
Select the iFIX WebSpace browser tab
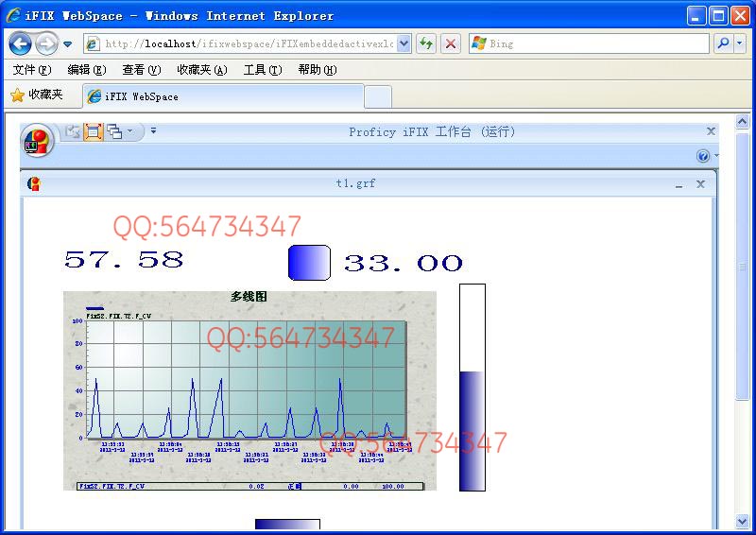coord(224,96)
